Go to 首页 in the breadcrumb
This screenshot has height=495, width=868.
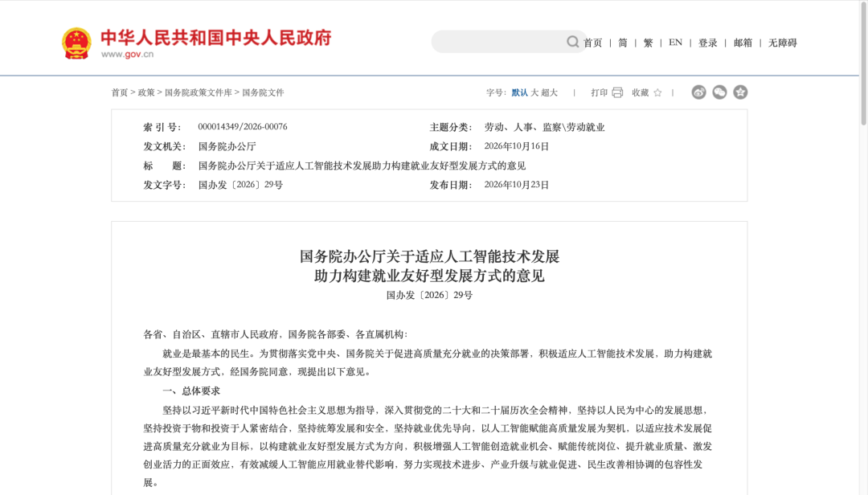[120, 92]
